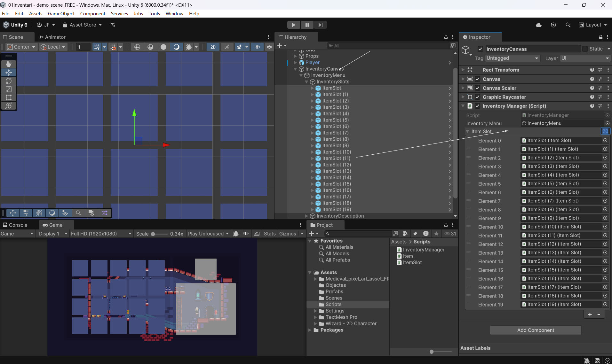Image resolution: width=612 pixels, height=364 pixels.
Task: Expand InventoryDescription in Hierarchy
Action: tap(306, 216)
